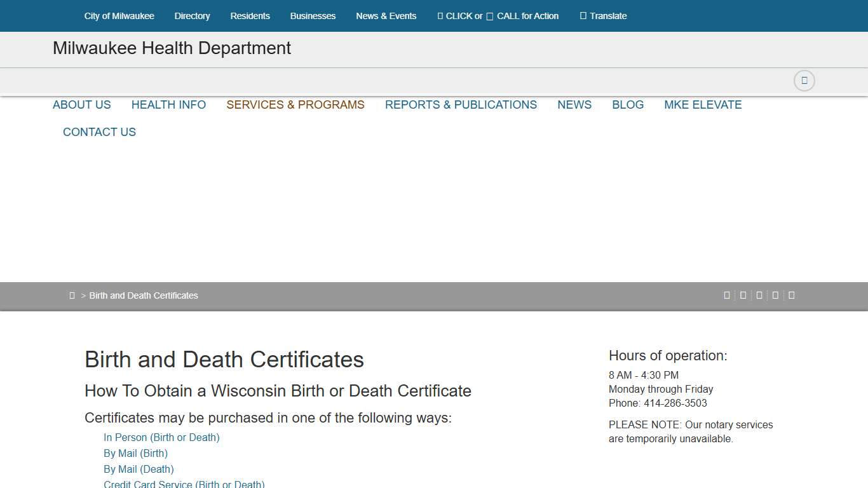Expand the HEALTH INFO navigation menu

point(168,105)
